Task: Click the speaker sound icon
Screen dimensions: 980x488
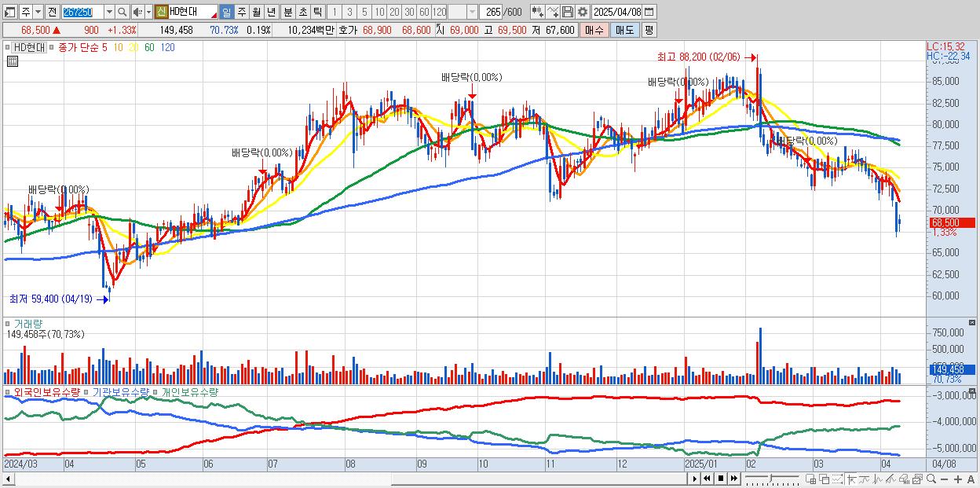Action: (137, 12)
